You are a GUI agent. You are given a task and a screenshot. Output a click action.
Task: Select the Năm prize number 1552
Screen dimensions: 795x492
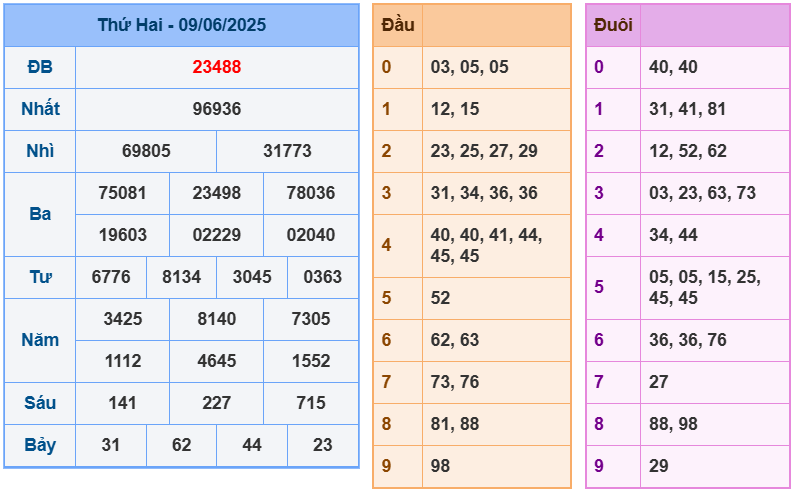310,361
